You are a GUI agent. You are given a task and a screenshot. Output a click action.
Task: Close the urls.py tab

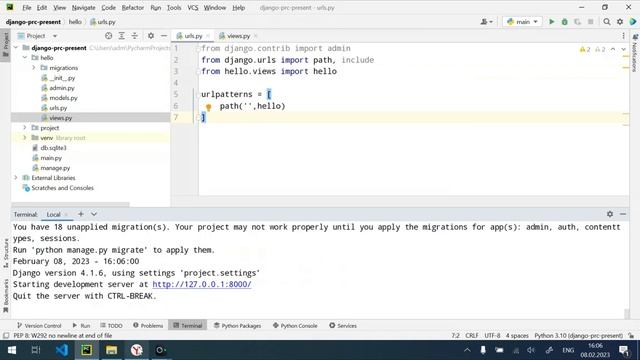click(x=208, y=36)
